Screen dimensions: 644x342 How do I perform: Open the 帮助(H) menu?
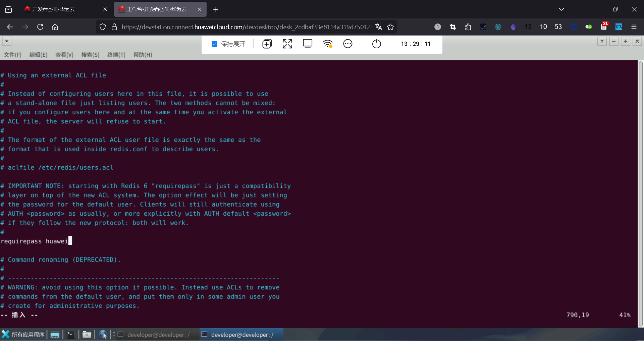click(x=143, y=55)
